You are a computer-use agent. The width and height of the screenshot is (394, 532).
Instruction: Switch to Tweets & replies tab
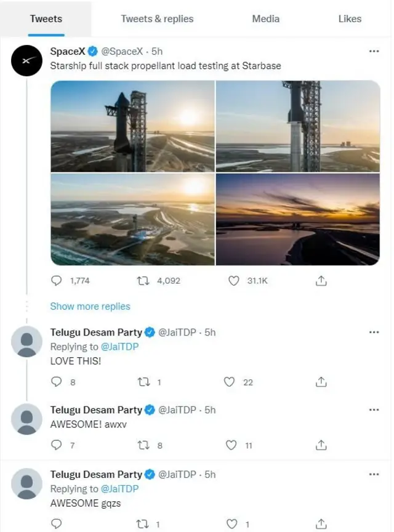click(x=157, y=19)
